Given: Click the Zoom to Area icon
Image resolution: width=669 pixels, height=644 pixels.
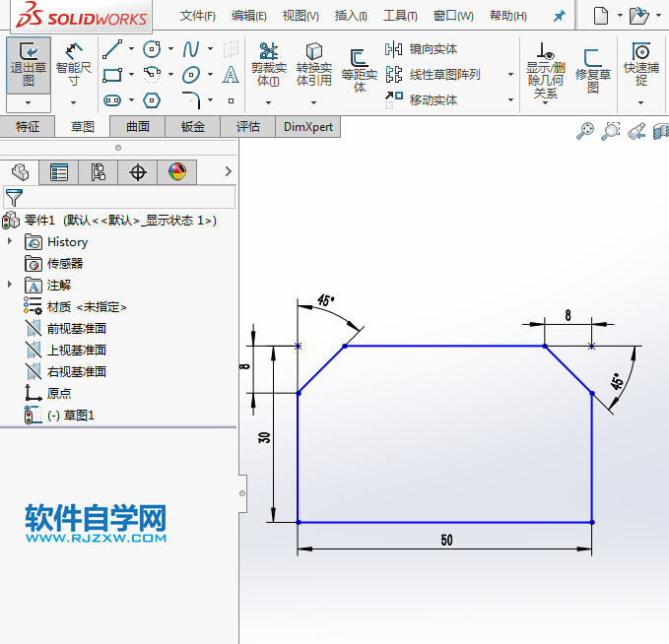Looking at the screenshot, I should click(x=611, y=131).
